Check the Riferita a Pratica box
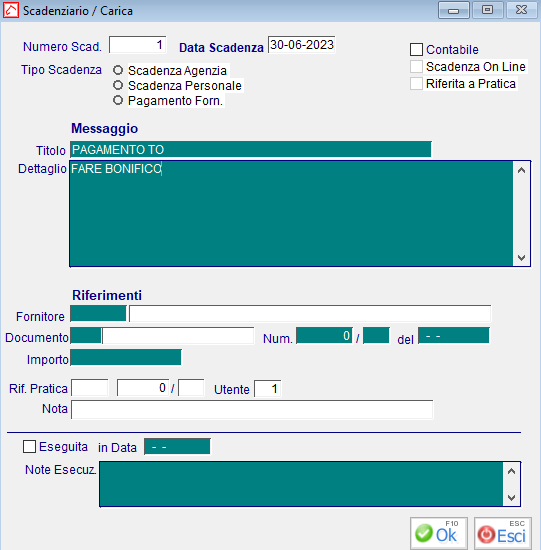541x550 pixels. pyautogui.click(x=416, y=83)
